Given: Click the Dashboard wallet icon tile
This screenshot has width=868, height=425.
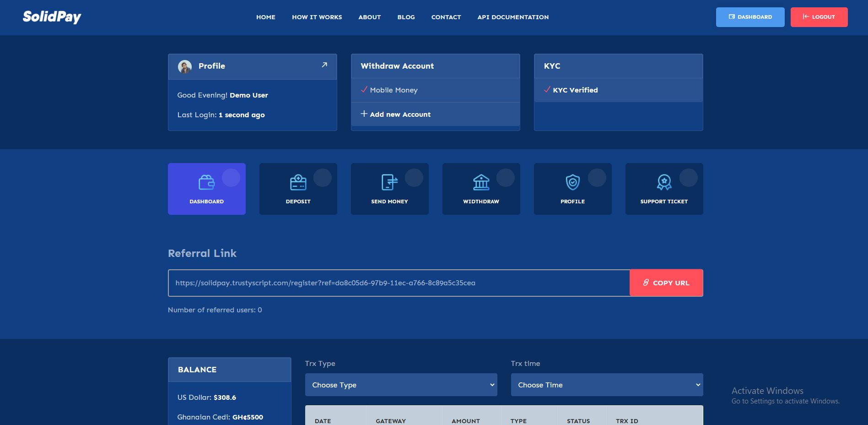Looking at the screenshot, I should pos(206,183).
